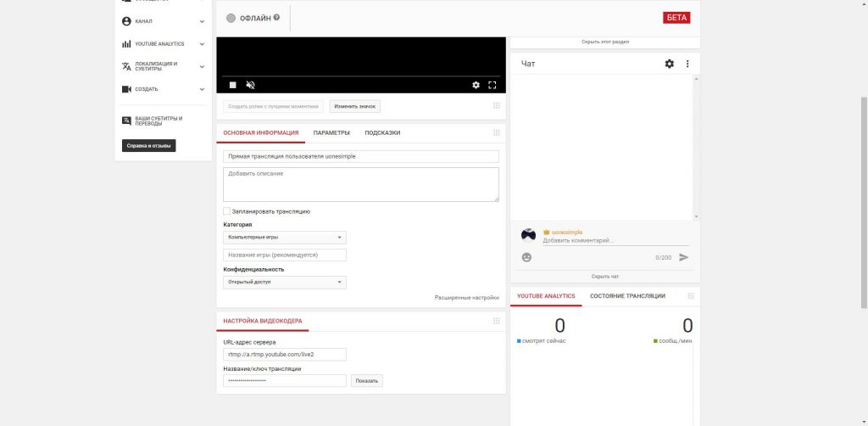Click the send message arrow in chat
Screen dimensions: 868x426
(683, 257)
